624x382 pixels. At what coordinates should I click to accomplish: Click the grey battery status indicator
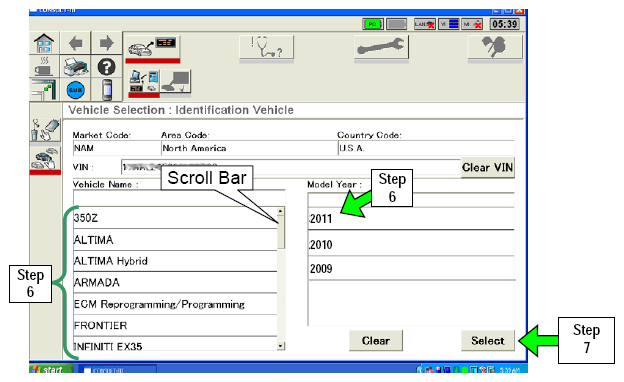(396, 24)
